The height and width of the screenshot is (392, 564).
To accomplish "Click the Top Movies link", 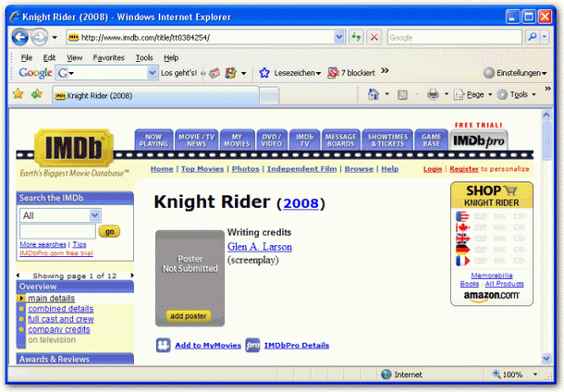I will [x=202, y=168].
